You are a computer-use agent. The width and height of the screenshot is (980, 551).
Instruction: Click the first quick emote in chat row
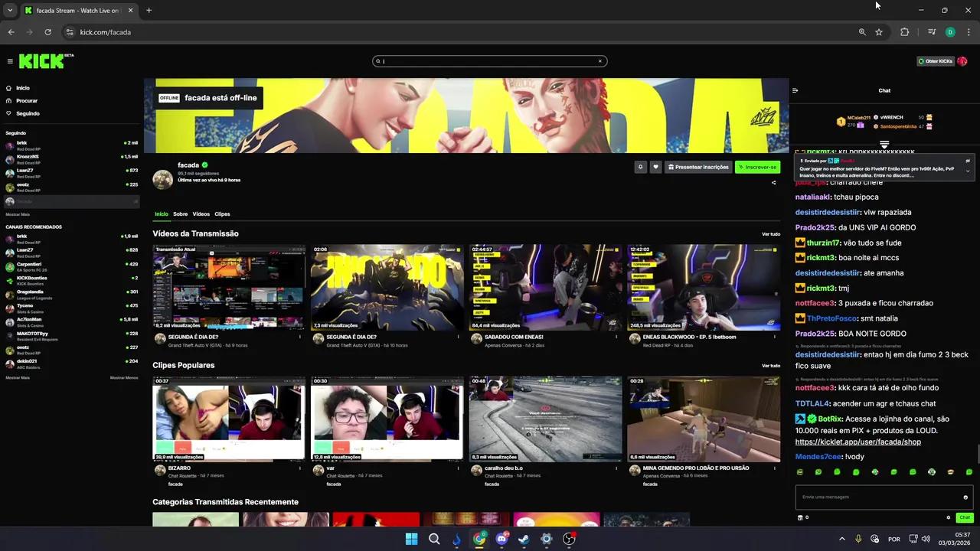[800, 472]
